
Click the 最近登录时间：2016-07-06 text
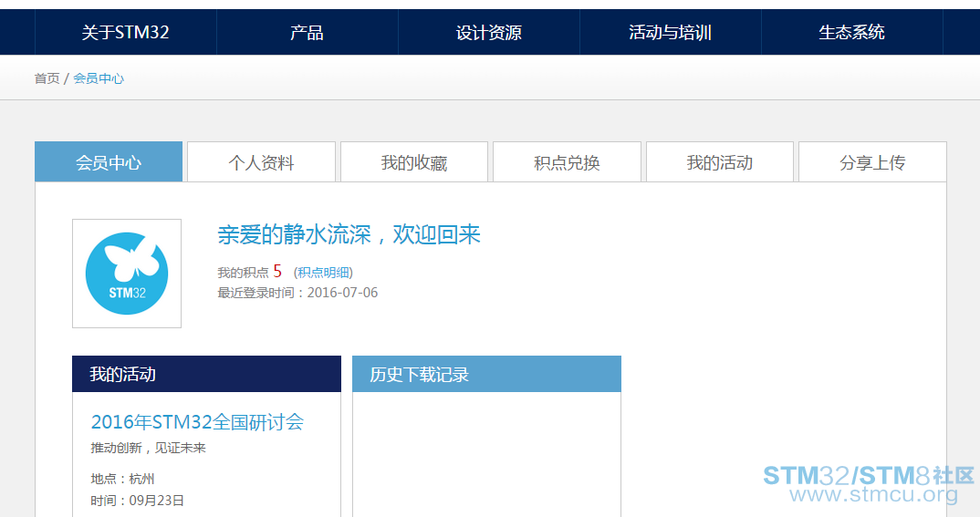pos(297,292)
